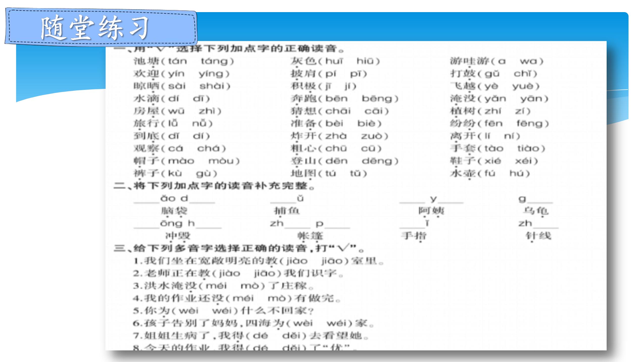Choose bèi reading for 准备
Image resolution: width=644 pixels, height=362 pixels.
click(334, 123)
